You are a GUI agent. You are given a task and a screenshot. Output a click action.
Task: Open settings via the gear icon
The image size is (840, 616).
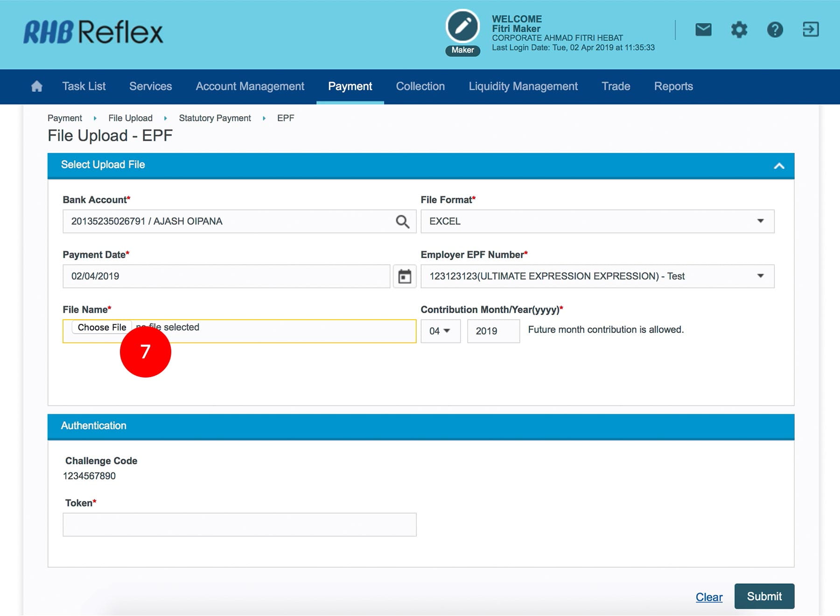739,30
